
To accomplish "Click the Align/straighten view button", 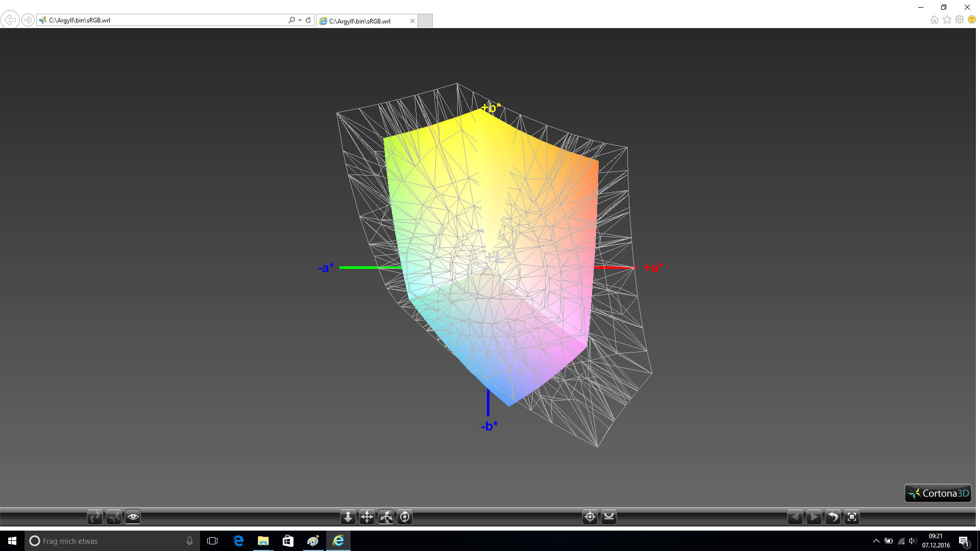I will coord(609,517).
